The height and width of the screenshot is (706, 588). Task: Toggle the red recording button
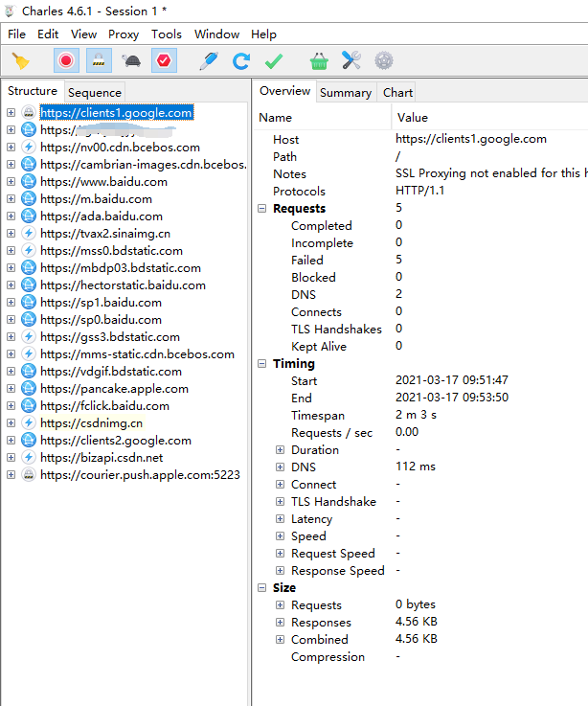coord(66,60)
